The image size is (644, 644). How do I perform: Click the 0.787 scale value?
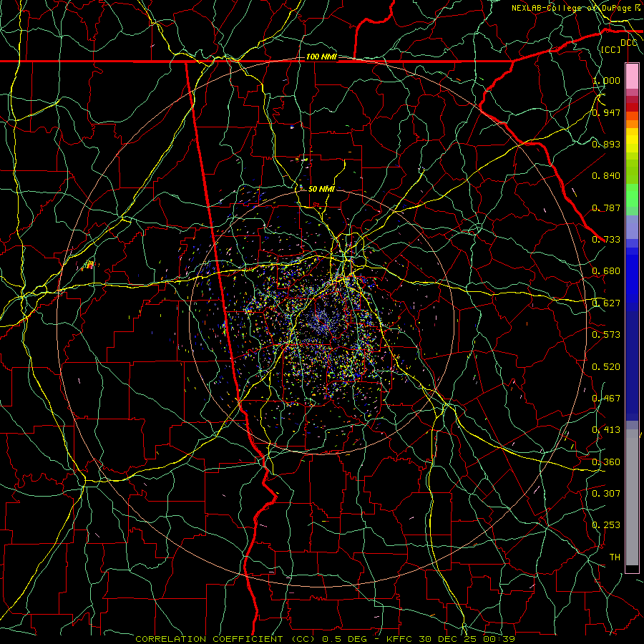[x=606, y=208]
